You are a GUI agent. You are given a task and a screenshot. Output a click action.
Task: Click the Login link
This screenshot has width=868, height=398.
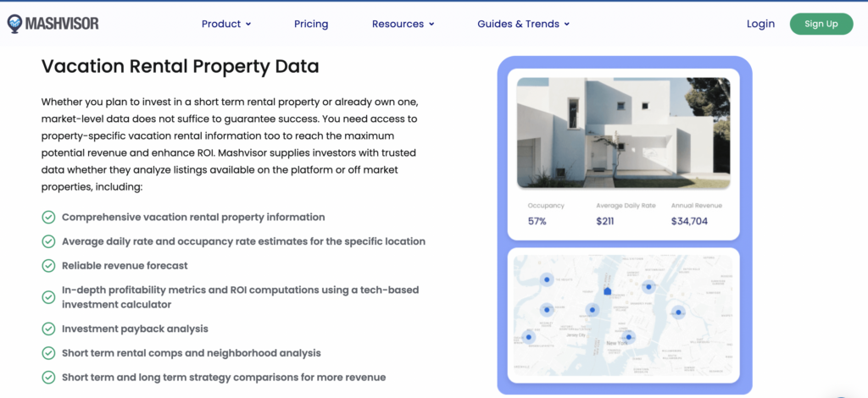(x=760, y=24)
